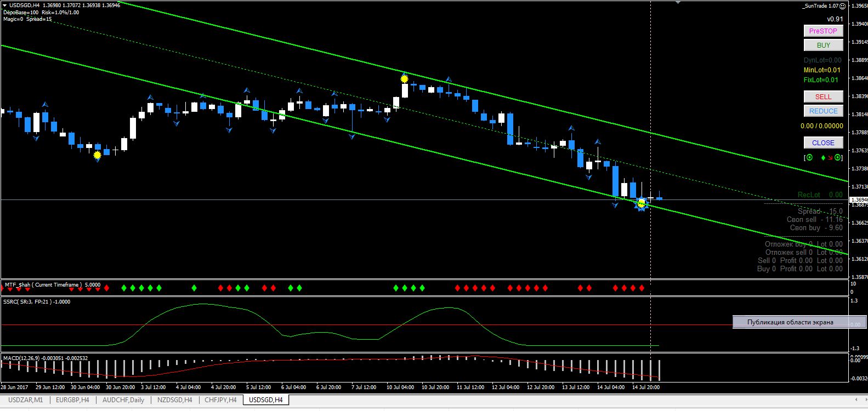Image resolution: width=868 pixels, height=411 pixels.
Task: Click the Buy 0 Profit 0.00 line
Action: pyautogui.click(x=800, y=269)
